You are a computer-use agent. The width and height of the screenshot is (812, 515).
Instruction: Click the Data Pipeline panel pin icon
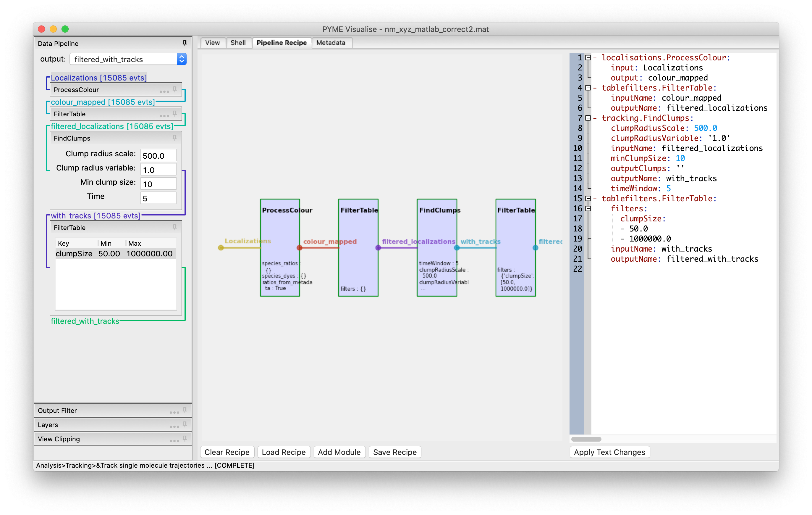(x=185, y=43)
